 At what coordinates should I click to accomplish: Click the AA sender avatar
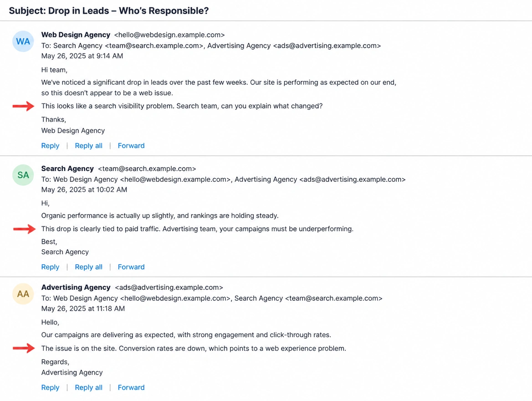pos(23,294)
